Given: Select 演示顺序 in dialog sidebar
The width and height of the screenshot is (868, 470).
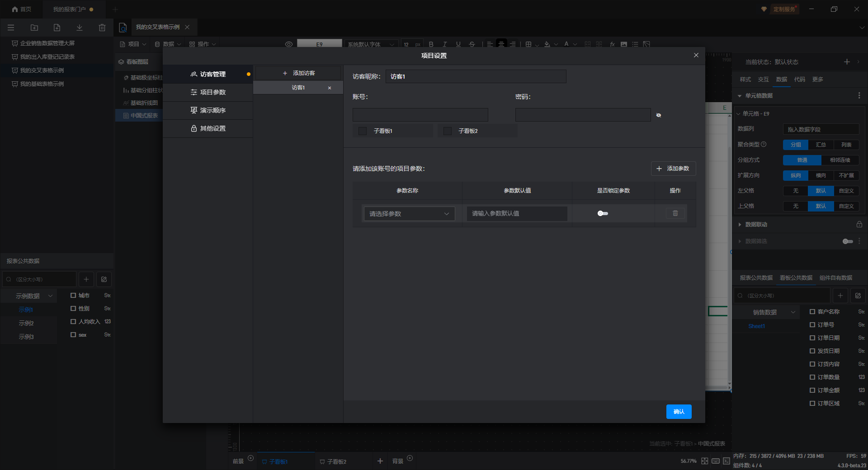Looking at the screenshot, I should [x=208, y=110].
